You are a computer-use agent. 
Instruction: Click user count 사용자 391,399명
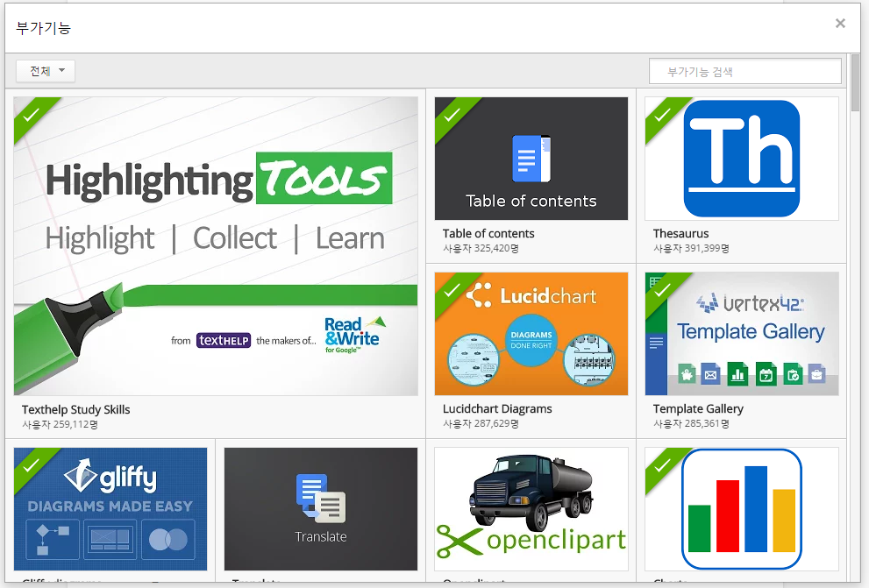click(691, 248)
